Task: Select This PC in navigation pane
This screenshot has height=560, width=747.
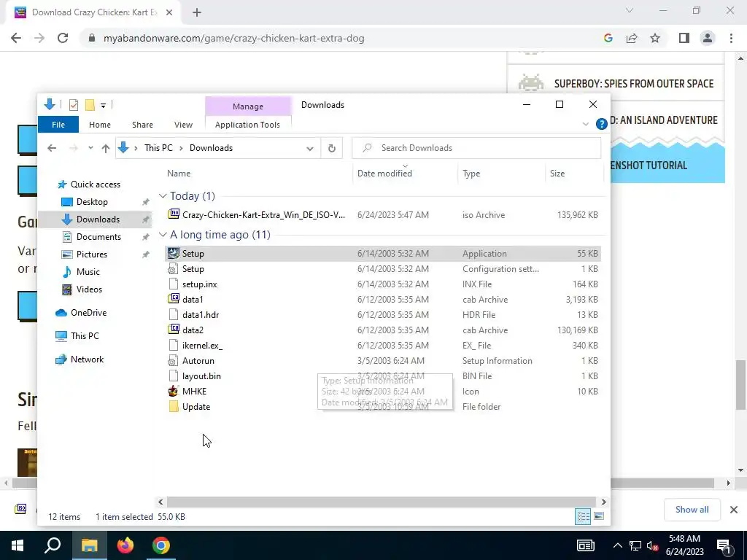Action: click(85, 336)
